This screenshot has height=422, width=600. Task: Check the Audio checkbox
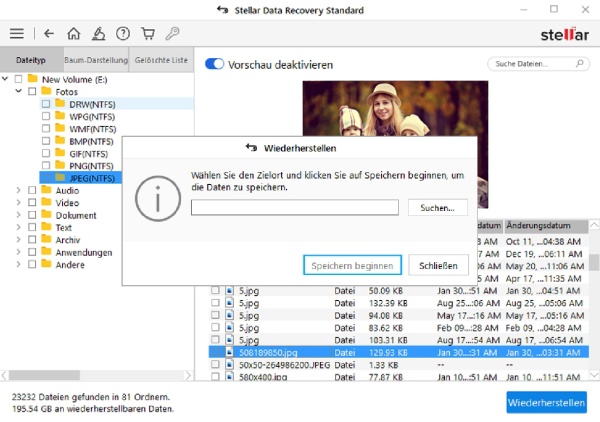(32, 190)
